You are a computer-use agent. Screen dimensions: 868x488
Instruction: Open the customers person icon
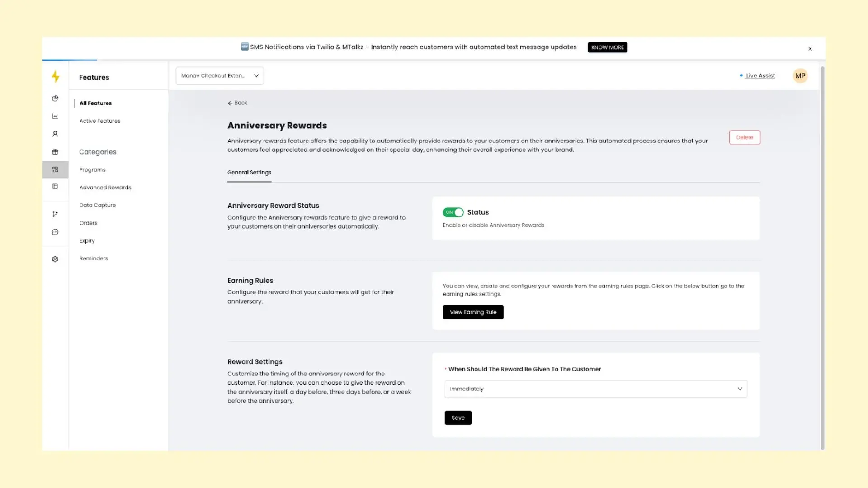coord(55,134)
